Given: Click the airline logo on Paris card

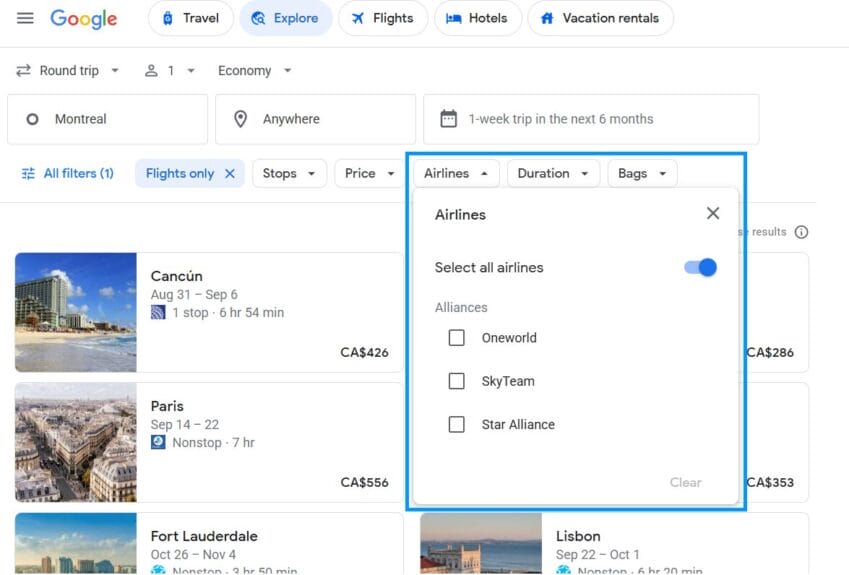Looking at the screenshot, I should click(158, 442).
